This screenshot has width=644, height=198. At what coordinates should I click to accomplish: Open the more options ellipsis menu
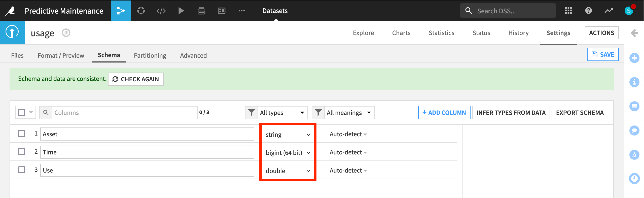(242, 11)
